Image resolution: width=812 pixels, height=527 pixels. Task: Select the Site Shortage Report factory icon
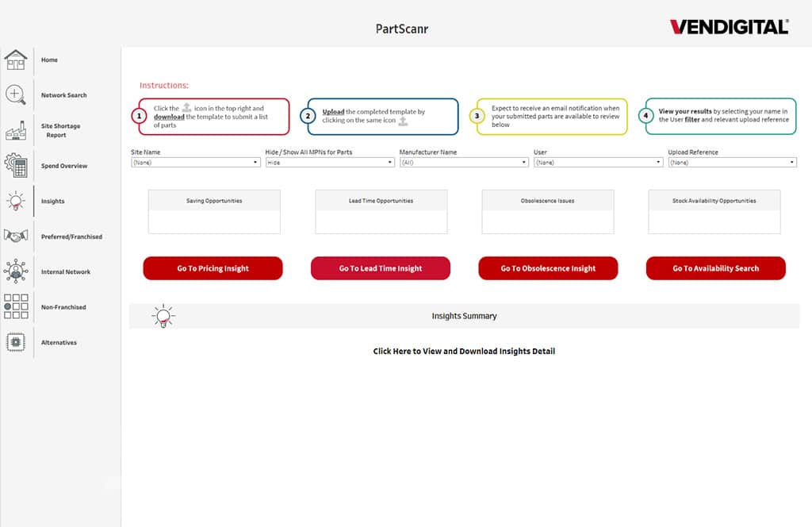[16, 131]
